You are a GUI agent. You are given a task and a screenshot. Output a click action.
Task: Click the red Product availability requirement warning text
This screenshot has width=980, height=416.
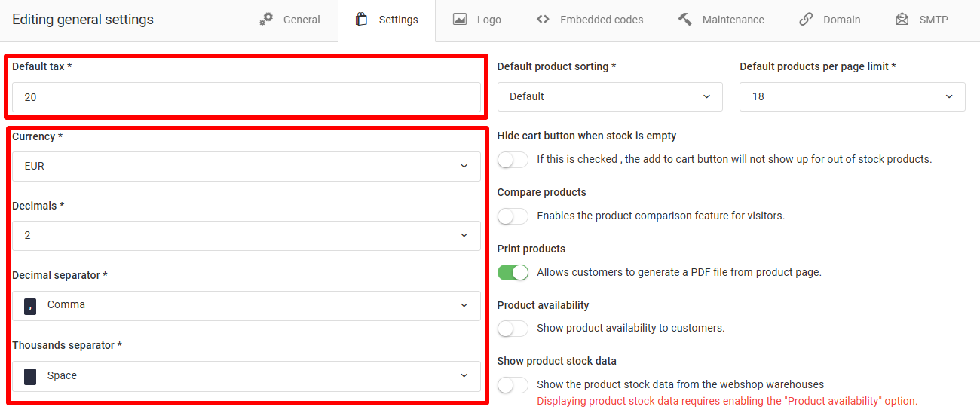[727, 401]
